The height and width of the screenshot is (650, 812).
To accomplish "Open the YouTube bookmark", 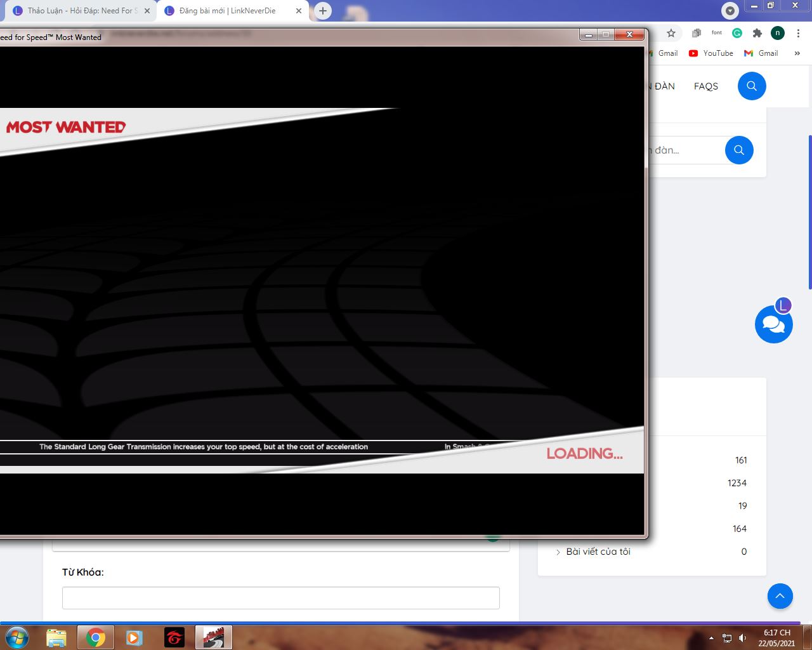I will click(x=711, y=53).
